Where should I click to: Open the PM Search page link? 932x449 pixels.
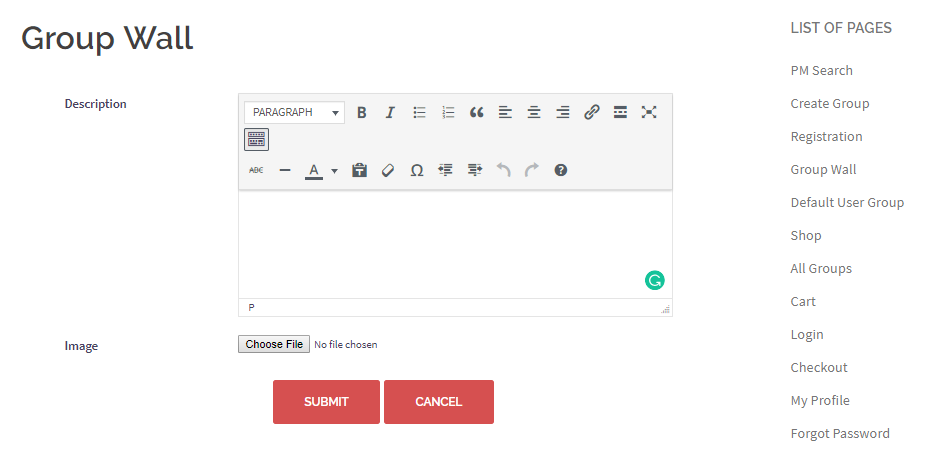821,70
